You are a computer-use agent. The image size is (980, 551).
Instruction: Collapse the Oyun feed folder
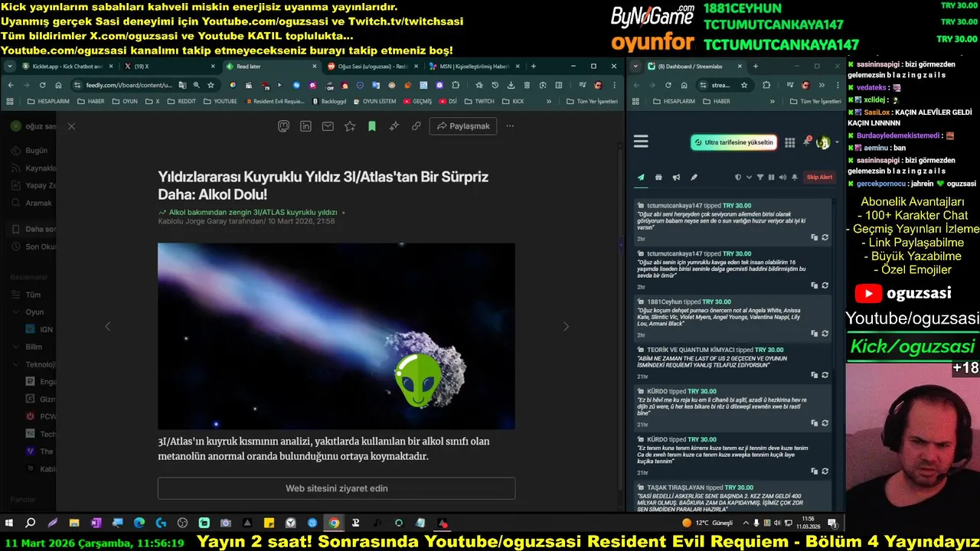(x=16, y=312)
